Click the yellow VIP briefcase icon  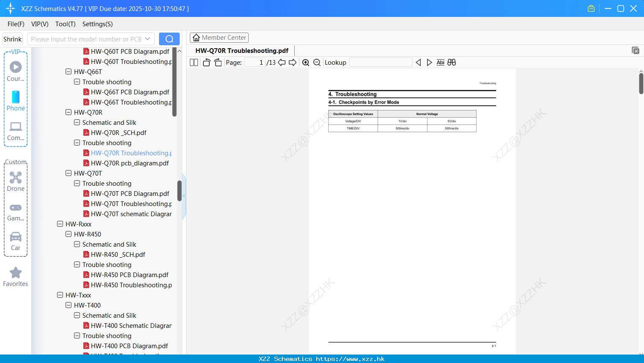pyautogui.click(x=591, y=8)
